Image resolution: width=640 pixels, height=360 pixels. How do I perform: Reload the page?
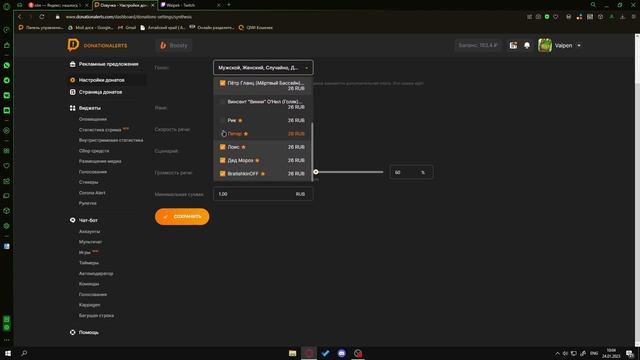click(42, 17)
